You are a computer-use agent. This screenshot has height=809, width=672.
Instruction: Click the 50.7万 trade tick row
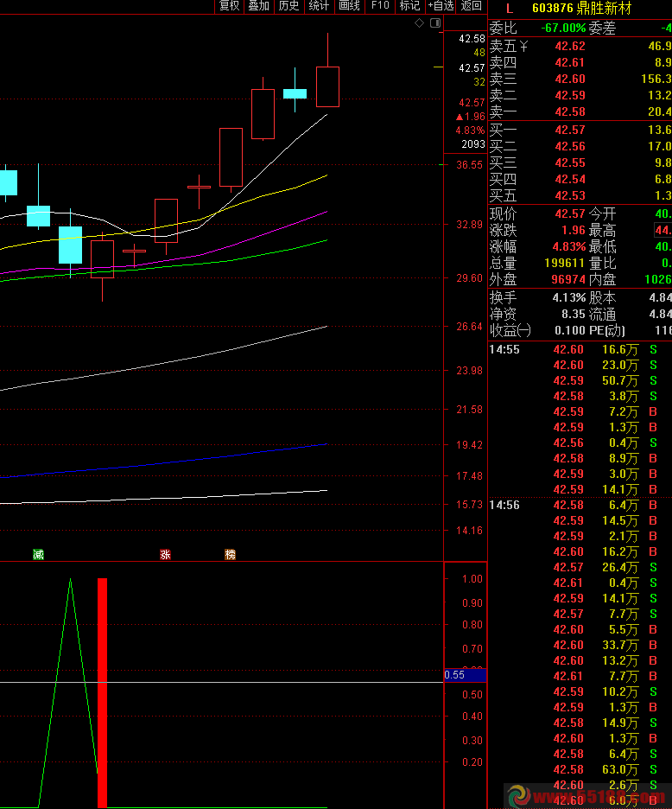[x=580, y=381]
